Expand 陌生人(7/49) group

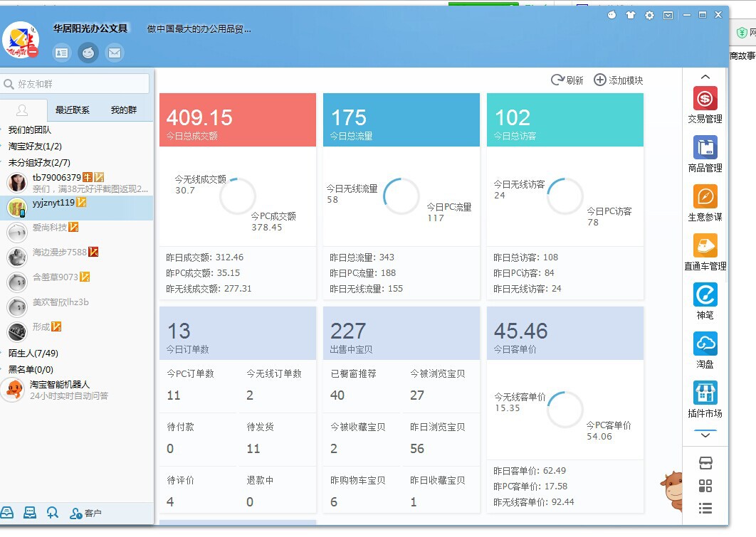(x=33, y=353)
